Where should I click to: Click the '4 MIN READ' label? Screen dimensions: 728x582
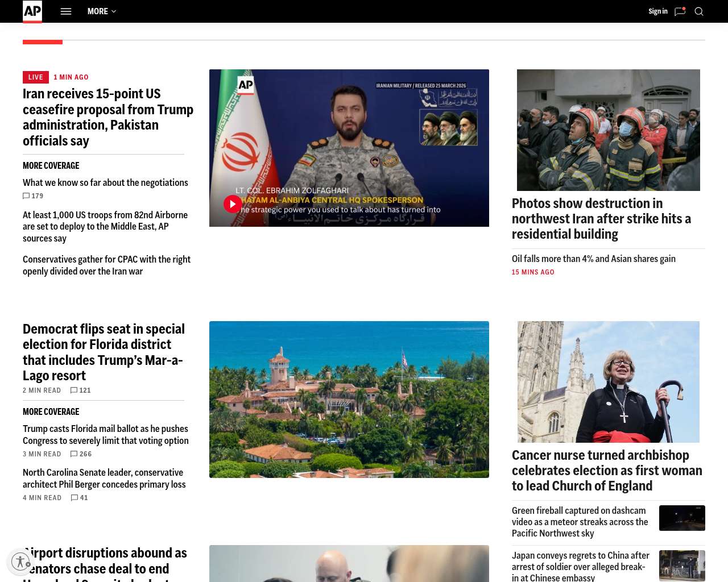(x=42, y=498)
